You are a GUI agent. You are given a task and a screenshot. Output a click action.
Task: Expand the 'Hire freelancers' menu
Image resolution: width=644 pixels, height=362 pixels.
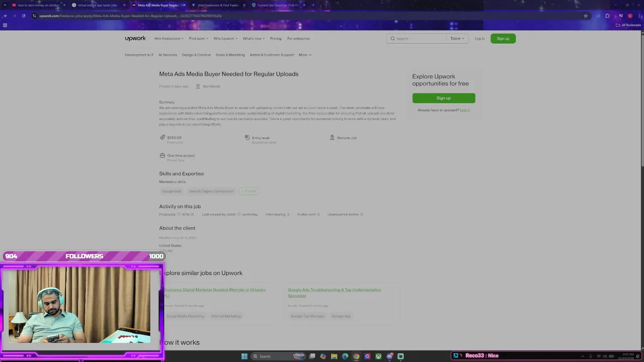[x=169, y=39]
